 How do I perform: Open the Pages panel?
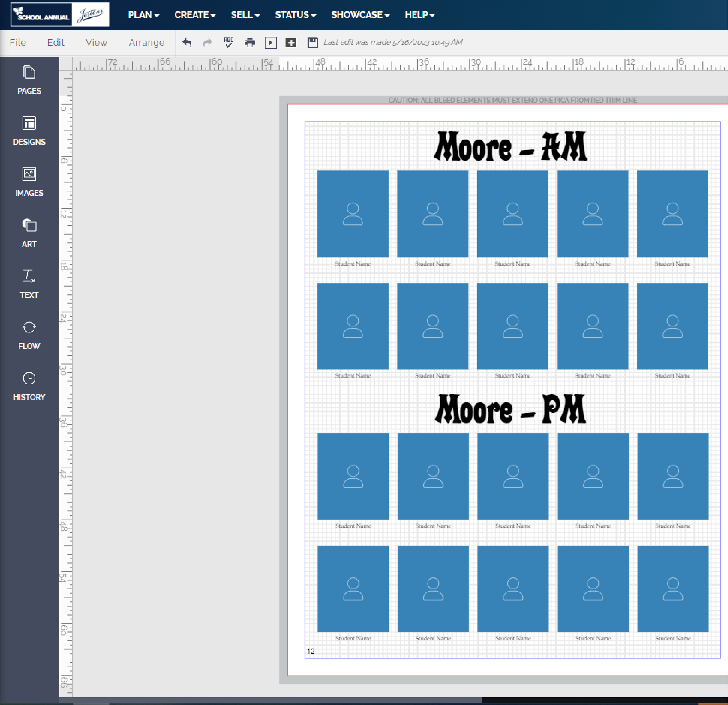29,80
